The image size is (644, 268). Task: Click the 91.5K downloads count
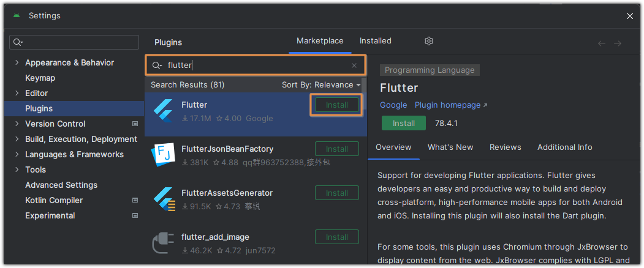(196, 206)
